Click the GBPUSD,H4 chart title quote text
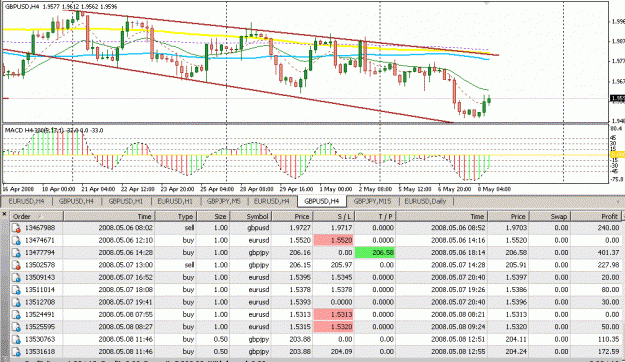 61,7
